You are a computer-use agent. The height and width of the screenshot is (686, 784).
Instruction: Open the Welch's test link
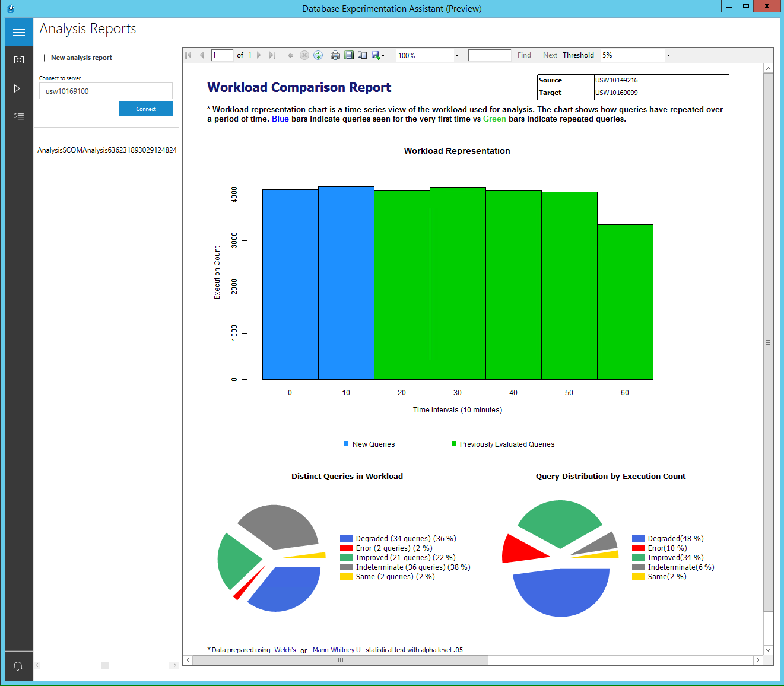pos(285,650)
